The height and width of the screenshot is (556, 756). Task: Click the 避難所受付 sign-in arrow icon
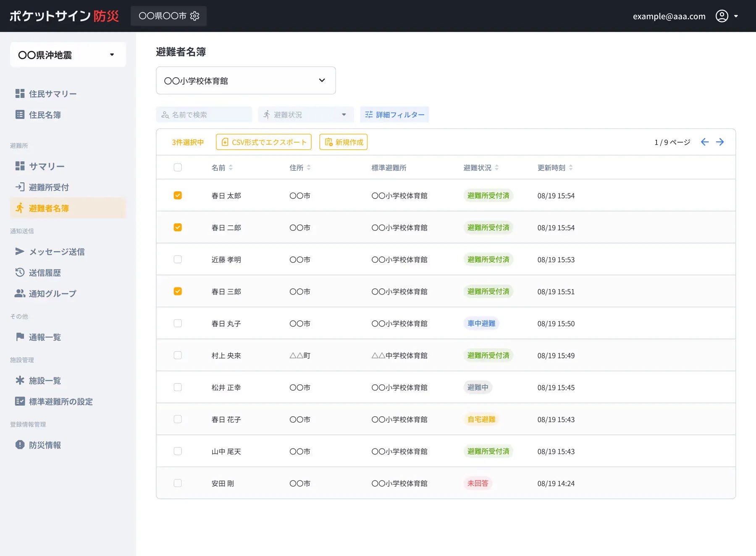coord(20,187)
